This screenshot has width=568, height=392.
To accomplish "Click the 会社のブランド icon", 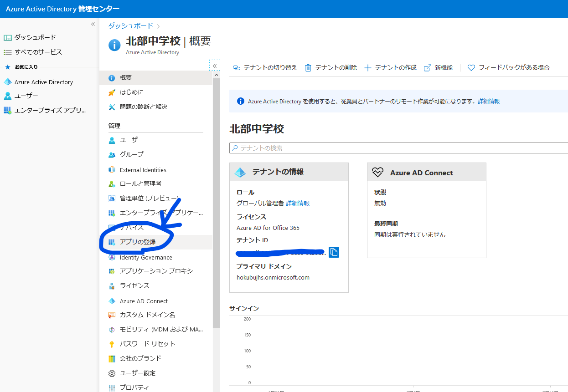I will click(x=112, y=359).
